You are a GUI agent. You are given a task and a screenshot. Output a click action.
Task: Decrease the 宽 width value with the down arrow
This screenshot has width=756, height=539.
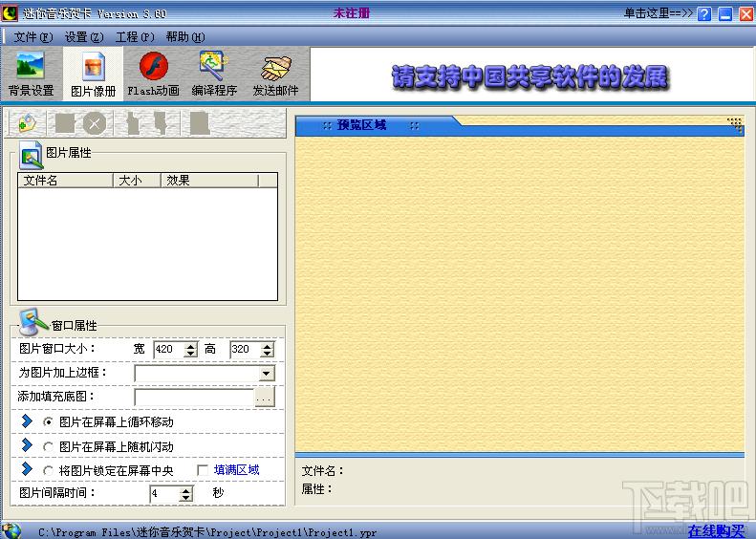pyautogui.click(x=191, y=354)
